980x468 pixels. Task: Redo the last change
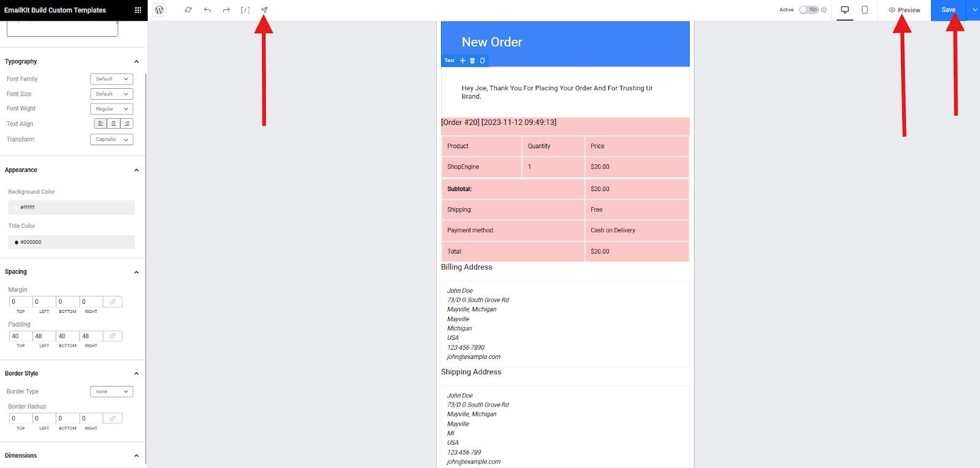click(x=226, y=10)
